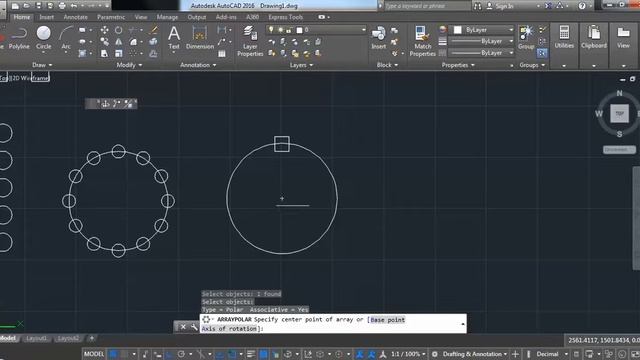Click Sign In link in title bar

click(504, 6)
